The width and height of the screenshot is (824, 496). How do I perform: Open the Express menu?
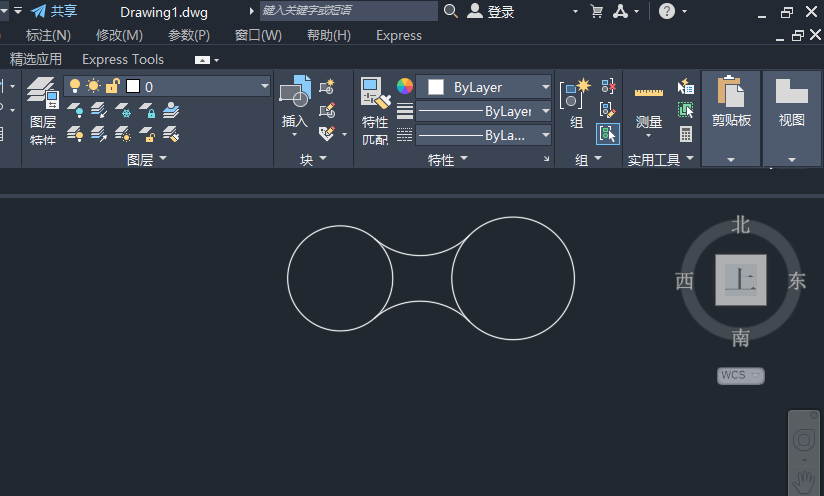[x=399, y=35]
